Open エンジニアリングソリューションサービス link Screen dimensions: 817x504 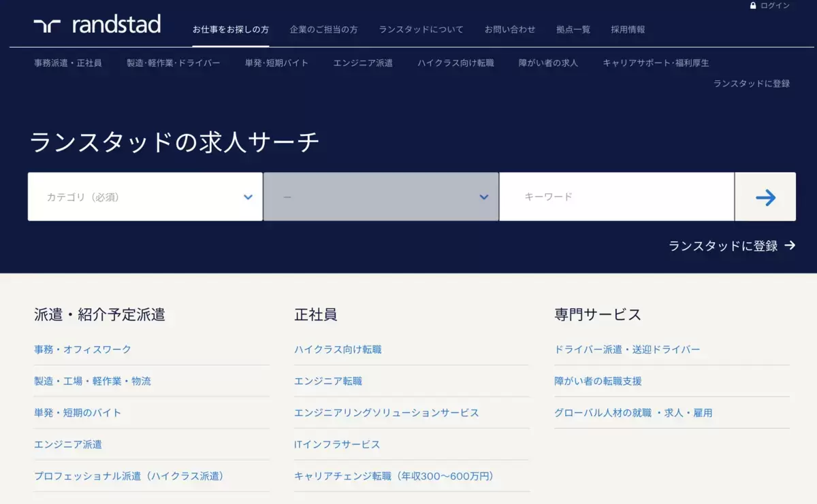(x=387, y=413)
